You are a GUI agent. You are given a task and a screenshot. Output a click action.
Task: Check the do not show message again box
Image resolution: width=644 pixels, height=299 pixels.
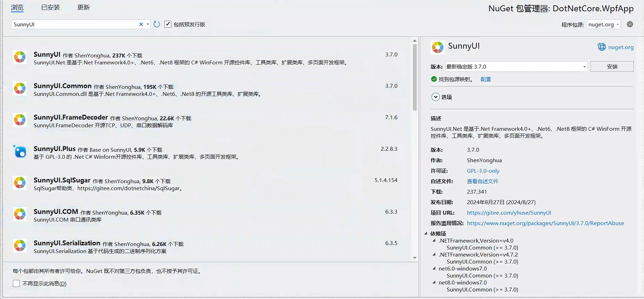(16, 283)
